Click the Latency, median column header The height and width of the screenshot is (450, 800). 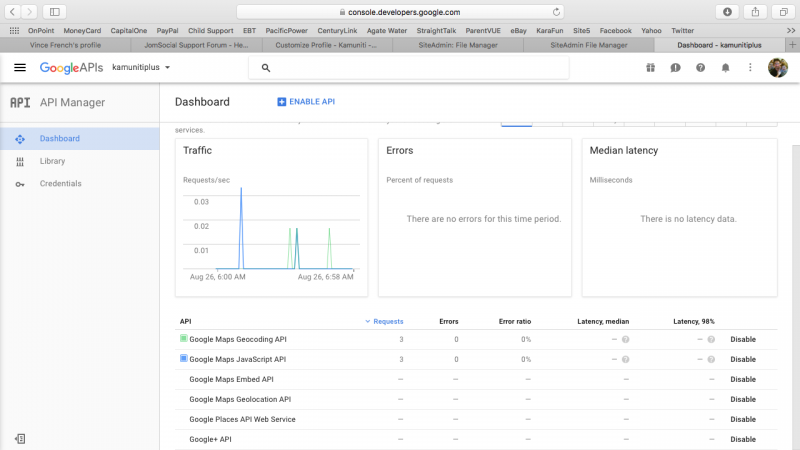[603, 321]
